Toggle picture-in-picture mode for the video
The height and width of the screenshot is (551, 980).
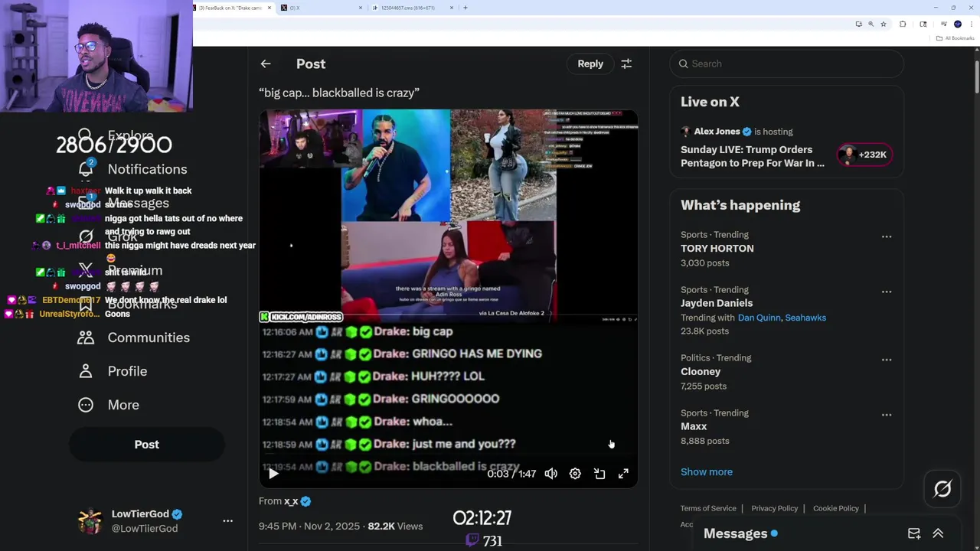[599, 474]
